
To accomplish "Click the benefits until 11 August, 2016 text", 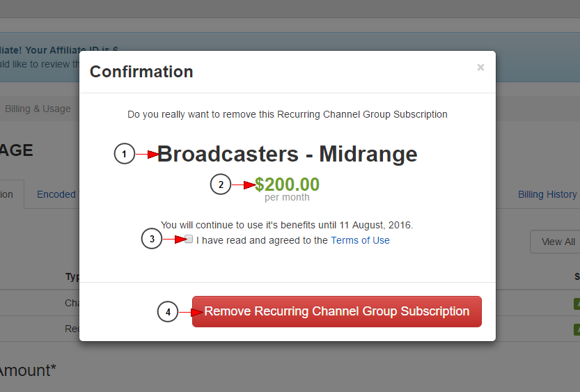I will point(287,225).
